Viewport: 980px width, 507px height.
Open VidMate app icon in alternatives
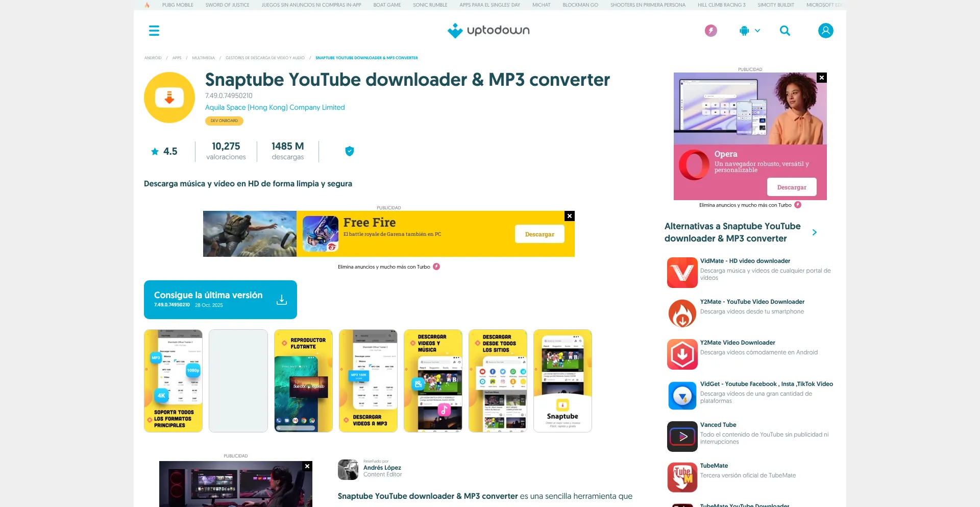[682, 273]
